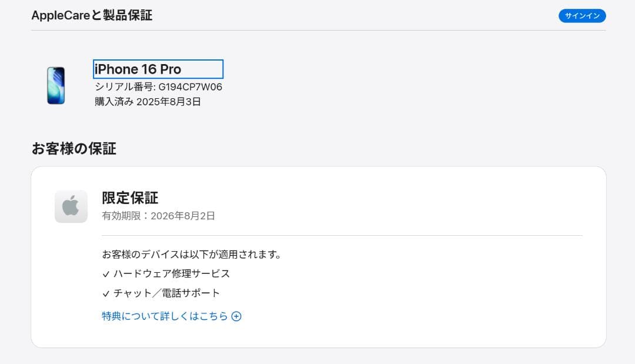Select the iPhone screen graphic in the thumbnail

coord(55,84)
